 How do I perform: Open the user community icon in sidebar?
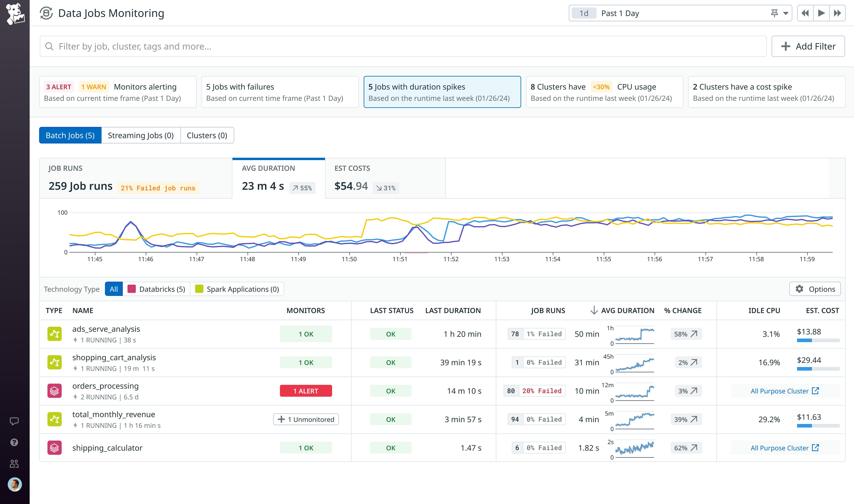[15, 463]
